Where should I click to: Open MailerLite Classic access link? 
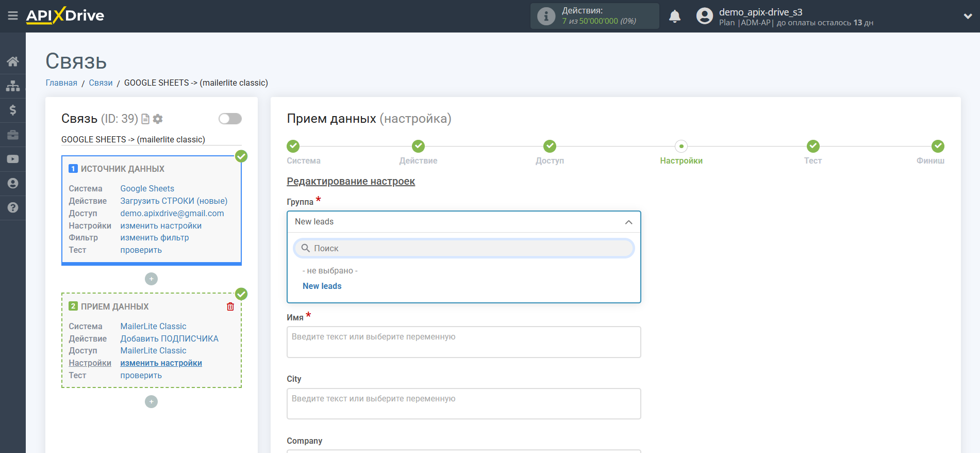click(x=154, y=351)
